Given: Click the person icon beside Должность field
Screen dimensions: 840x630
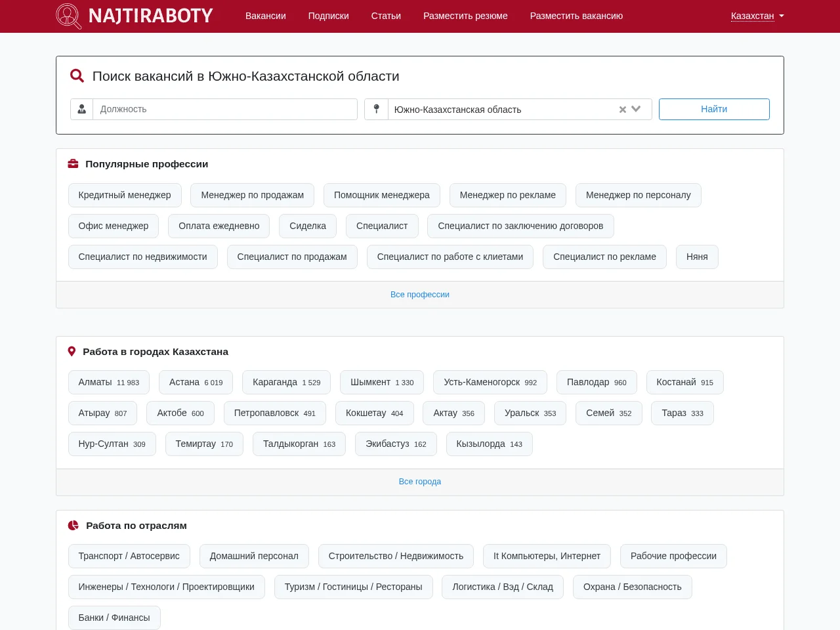Looking at the screenshot, I should [x=82, y=109].
